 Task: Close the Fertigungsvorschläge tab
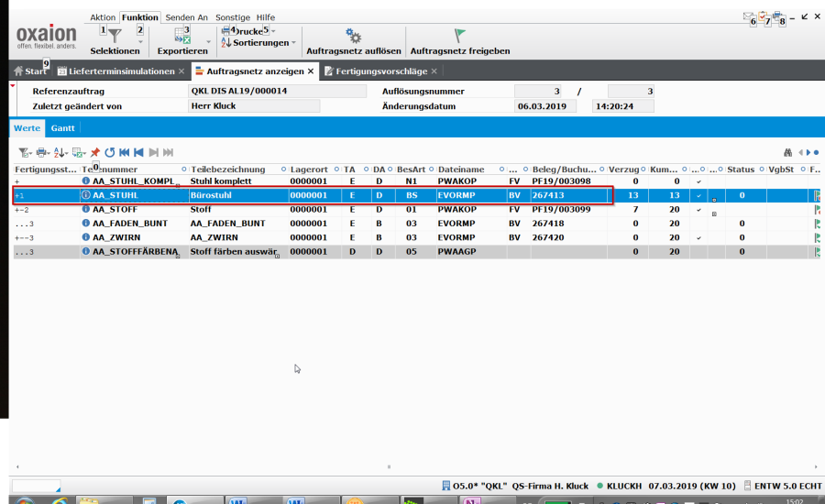[x=434, y=71]
